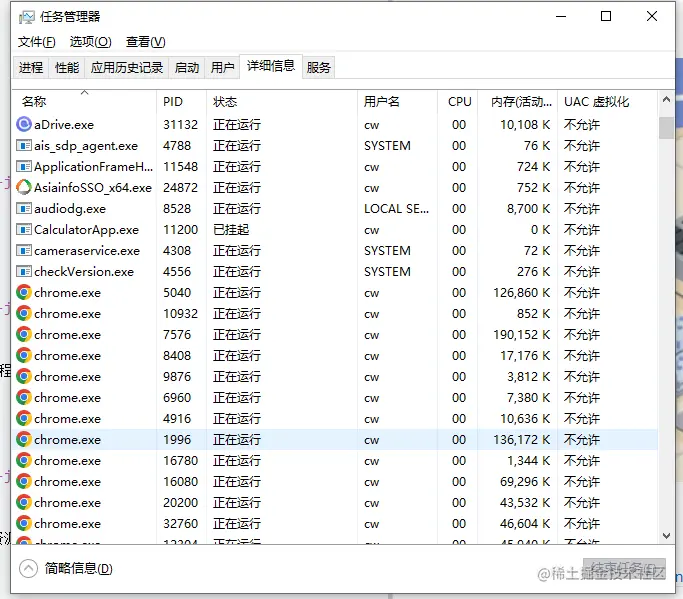
Task: Click memory value 69,296 K
Action: (x=525, y=482)
